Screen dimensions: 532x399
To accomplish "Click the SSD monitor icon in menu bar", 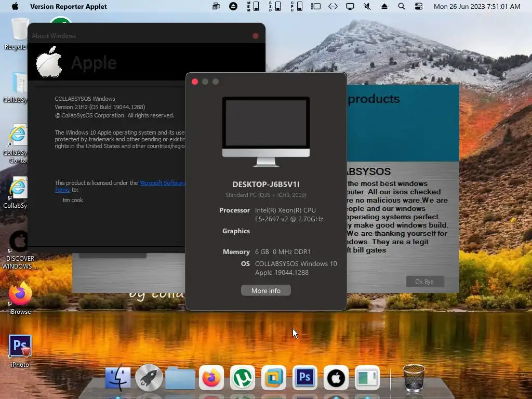I will [x=275, y=6].
